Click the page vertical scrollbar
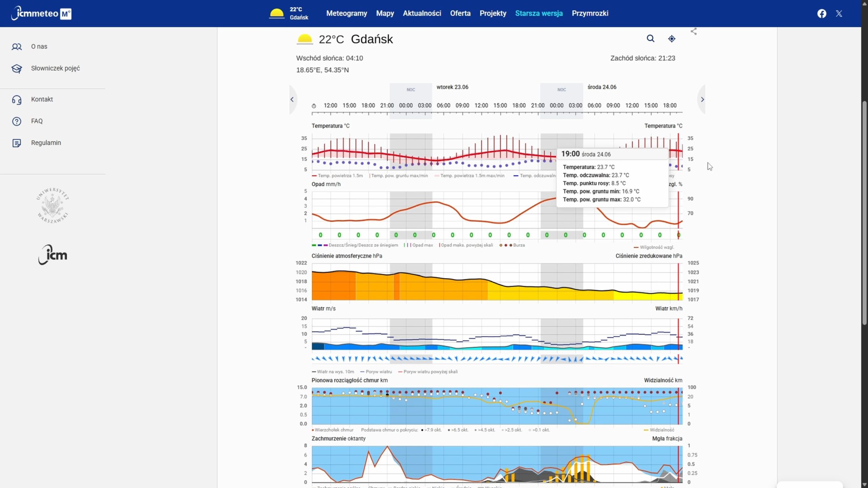868x488 pixels. point(864,213)
